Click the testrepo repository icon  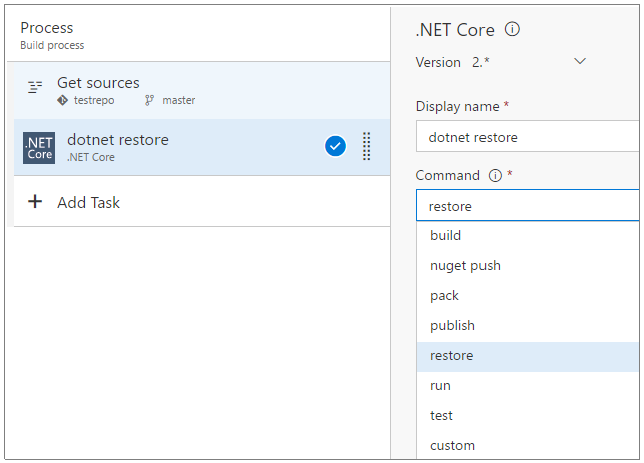coord(62,100)
